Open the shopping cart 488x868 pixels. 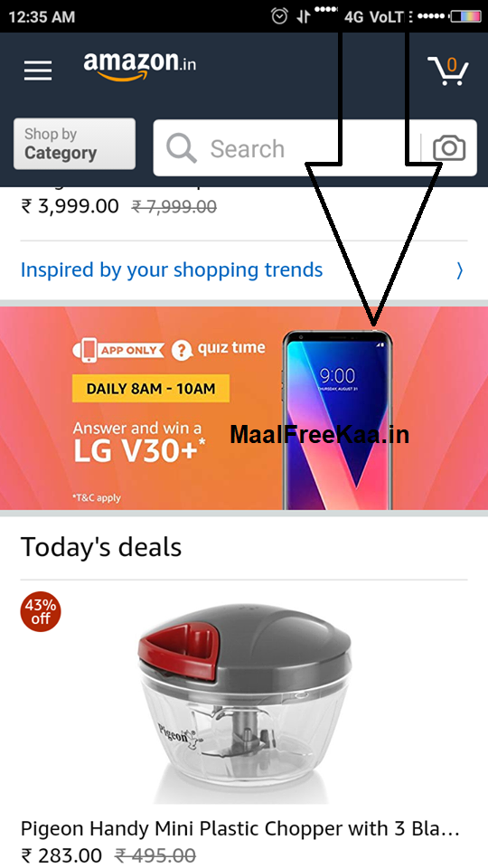448,71
